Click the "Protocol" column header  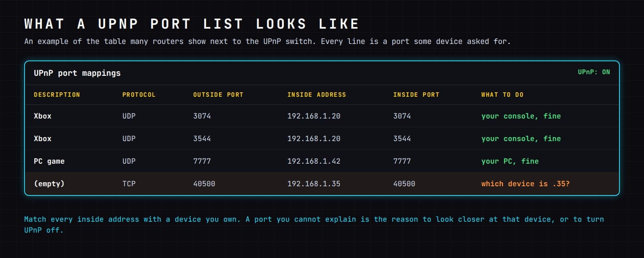(x=139, y=95)
